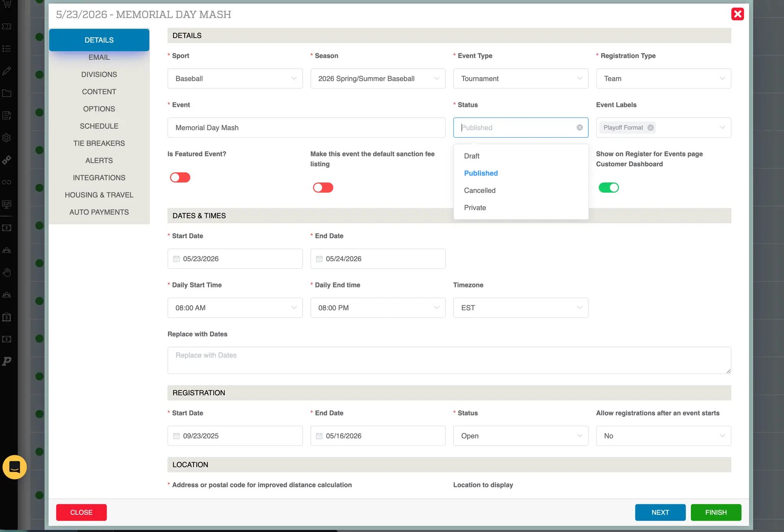Click the chain link icon in sidebar

click(x=7, y=160)
